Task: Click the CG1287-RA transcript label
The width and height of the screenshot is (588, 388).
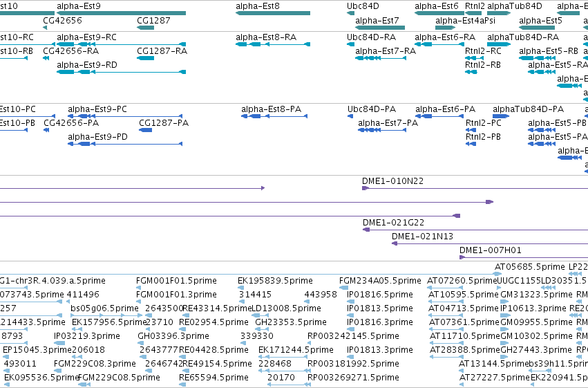Action: point(162,51)
